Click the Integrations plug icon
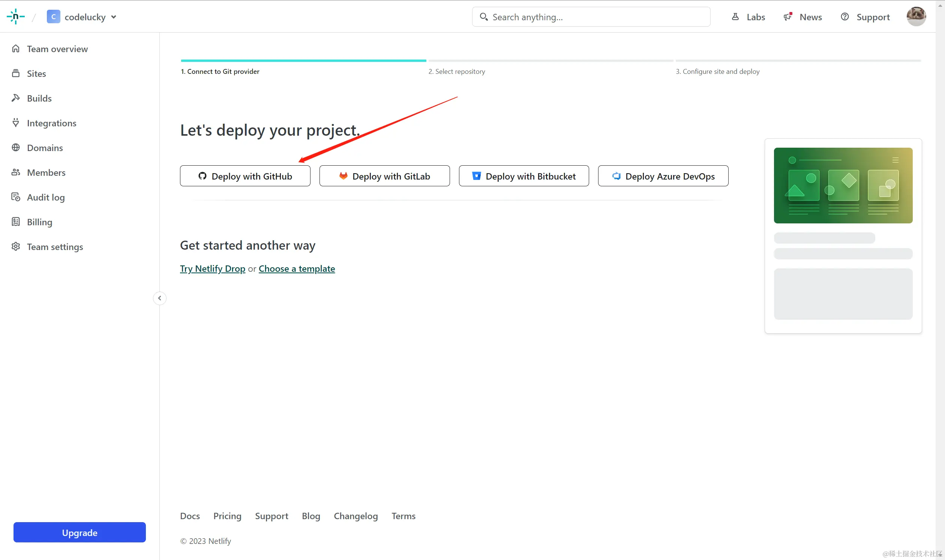The height and width of the screenshot is (560, 945). point(15,123)
